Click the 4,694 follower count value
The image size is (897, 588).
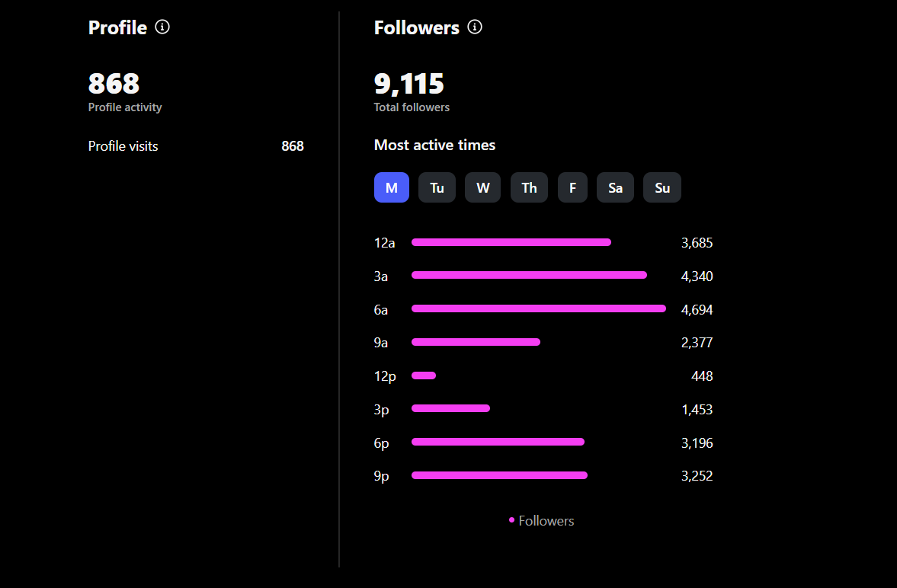pos(697,309)
